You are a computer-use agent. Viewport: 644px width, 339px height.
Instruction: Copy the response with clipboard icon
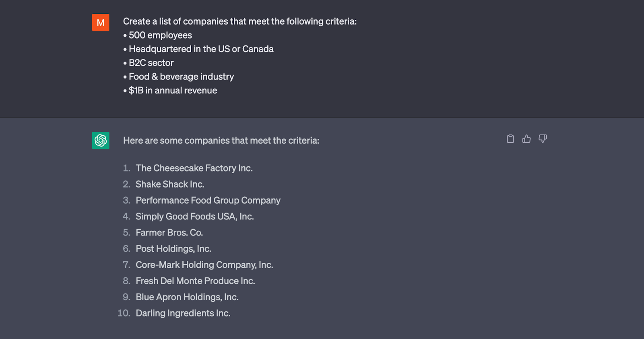[x=510, y=139]
